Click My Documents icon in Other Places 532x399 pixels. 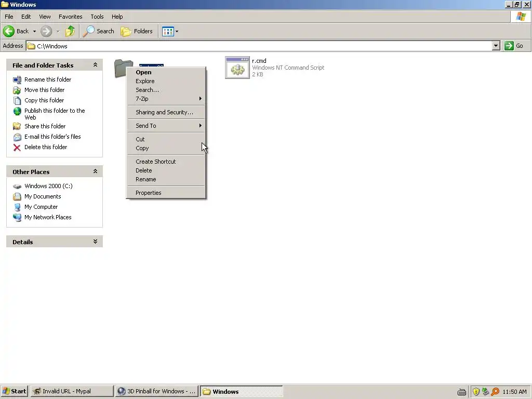(x=17, y=196)
